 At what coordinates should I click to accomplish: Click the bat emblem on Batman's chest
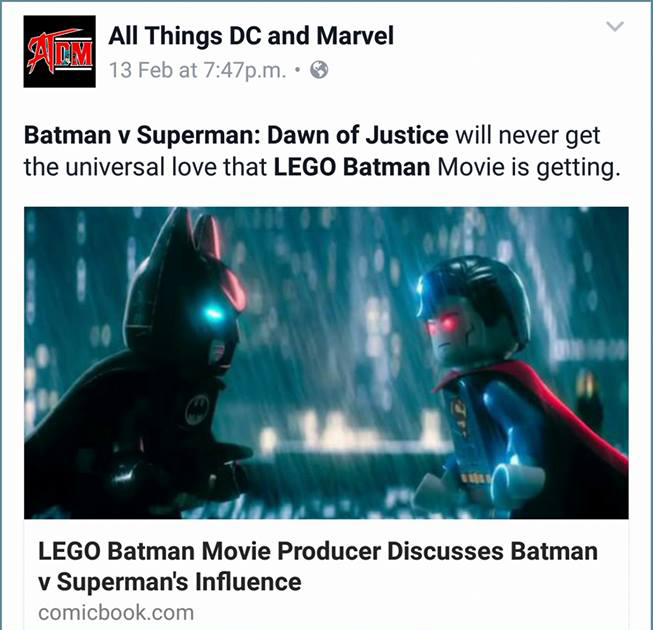click(197, 409)
